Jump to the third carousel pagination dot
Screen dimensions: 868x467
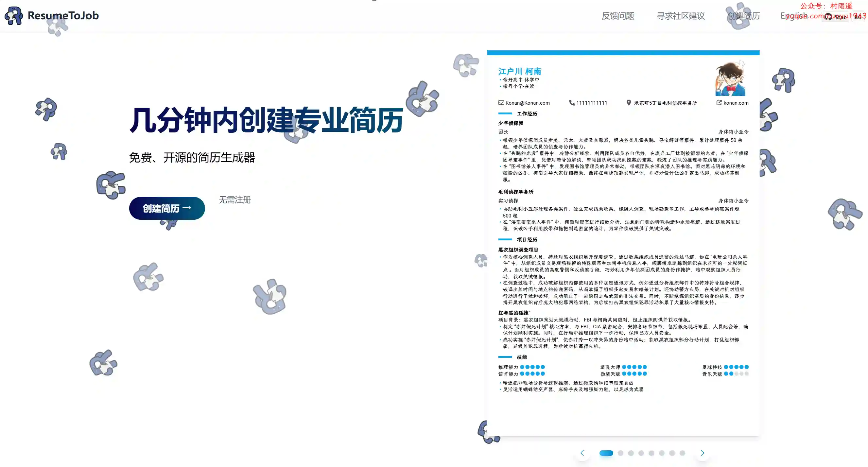(x=631, y=453)
